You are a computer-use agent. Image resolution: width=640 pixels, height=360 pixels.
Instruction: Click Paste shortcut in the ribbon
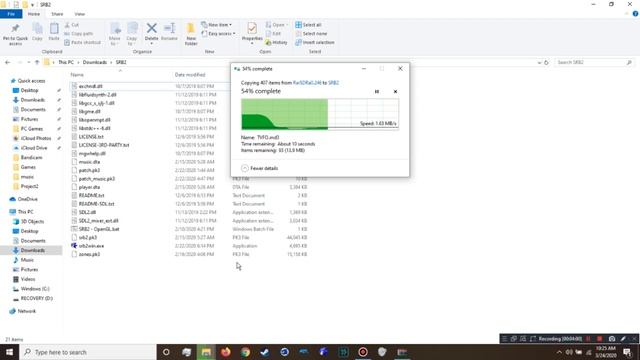pyautogui.click(x=82, y=42)
